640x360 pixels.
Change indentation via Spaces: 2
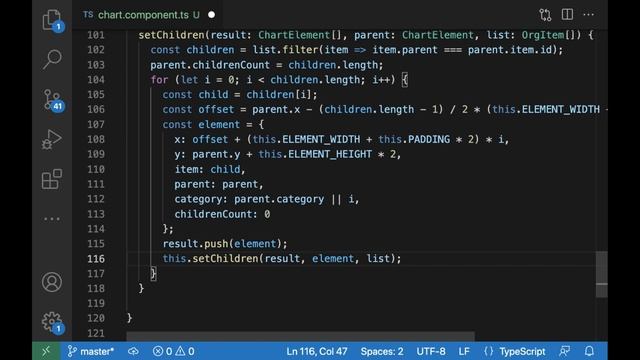tap(382, 351)
